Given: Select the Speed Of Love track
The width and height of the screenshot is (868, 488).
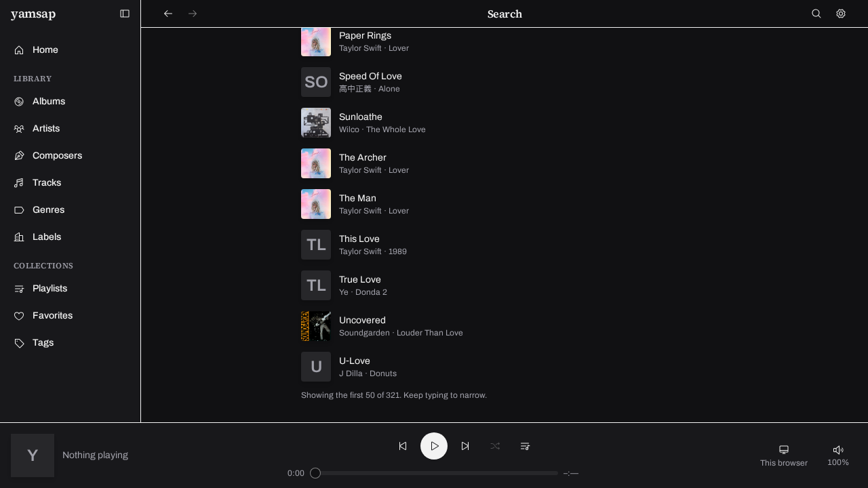Looking at the screenshot, I should [x=505, y=82].
